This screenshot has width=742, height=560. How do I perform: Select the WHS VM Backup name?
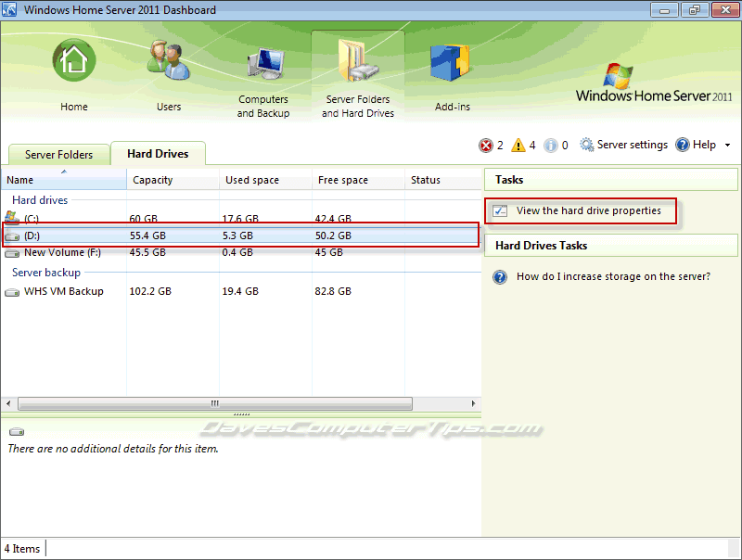click(63, 291)
